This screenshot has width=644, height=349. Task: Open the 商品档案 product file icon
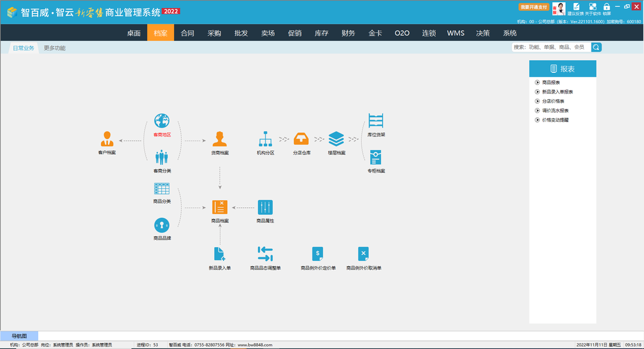point(220,207)
